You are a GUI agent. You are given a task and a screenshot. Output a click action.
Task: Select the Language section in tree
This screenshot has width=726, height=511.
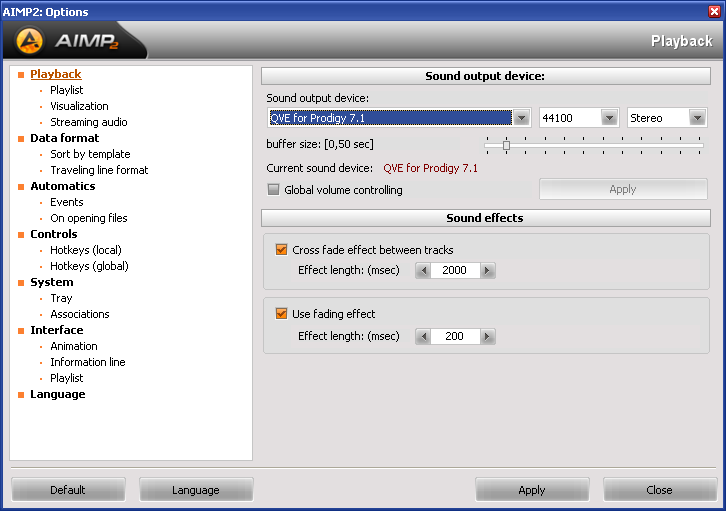[57, 394]
